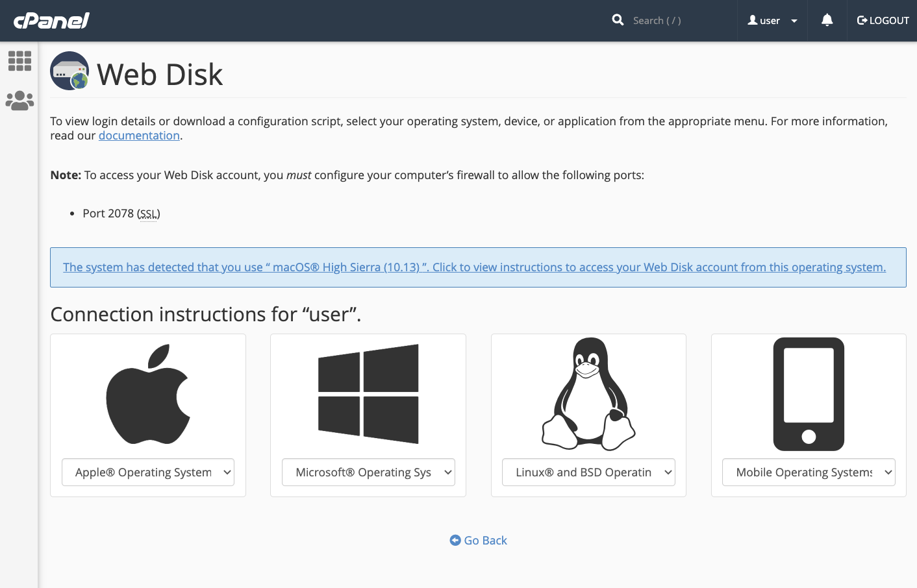Open the user account menu
This screenshot has height=588, width=917.
click(772, 21)
